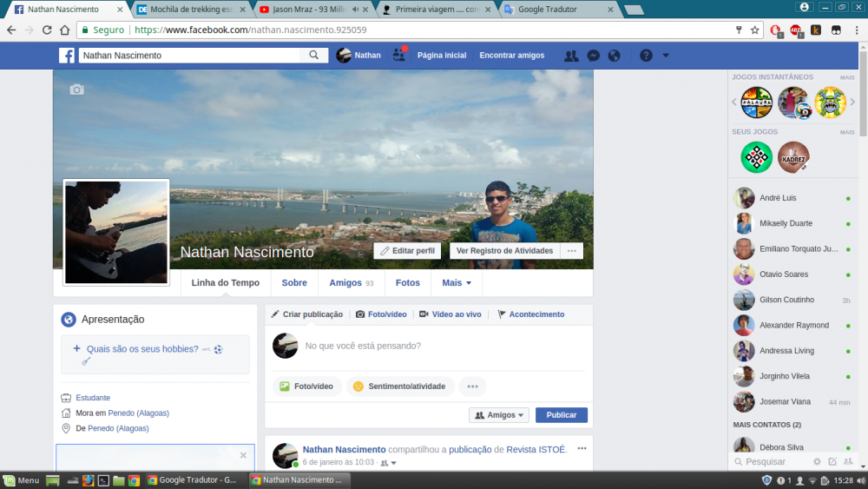868x489 pixels.
Task: Open the Amigos audience selector dropdown
Action: (499, 415)
